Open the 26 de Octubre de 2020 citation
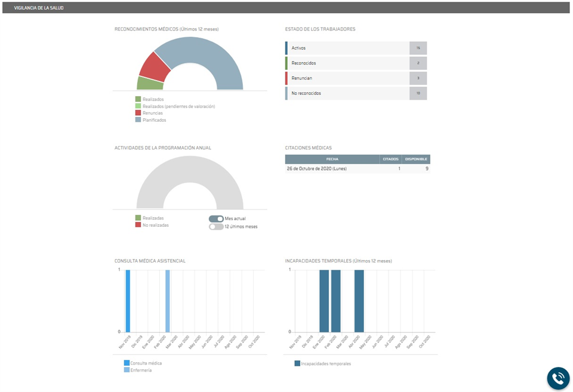The image size is (573, 392). pyautogui.click(x=316, y=169)
